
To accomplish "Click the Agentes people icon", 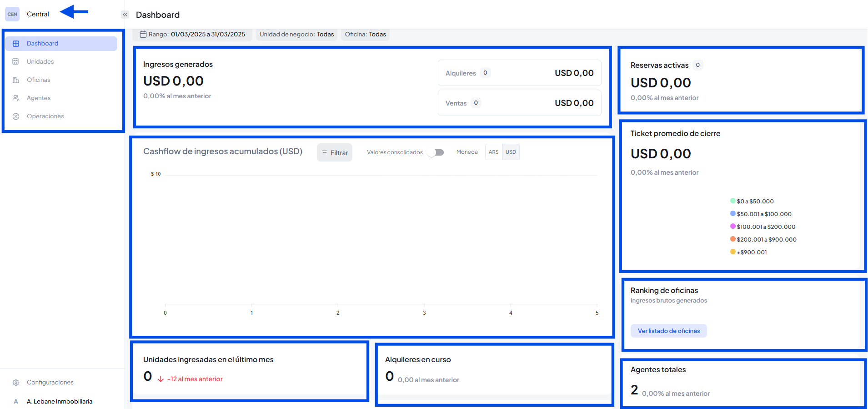I will tap(16, 98).
